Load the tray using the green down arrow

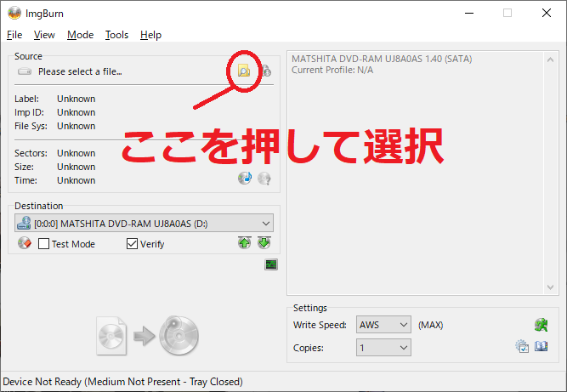pos(264,243)
